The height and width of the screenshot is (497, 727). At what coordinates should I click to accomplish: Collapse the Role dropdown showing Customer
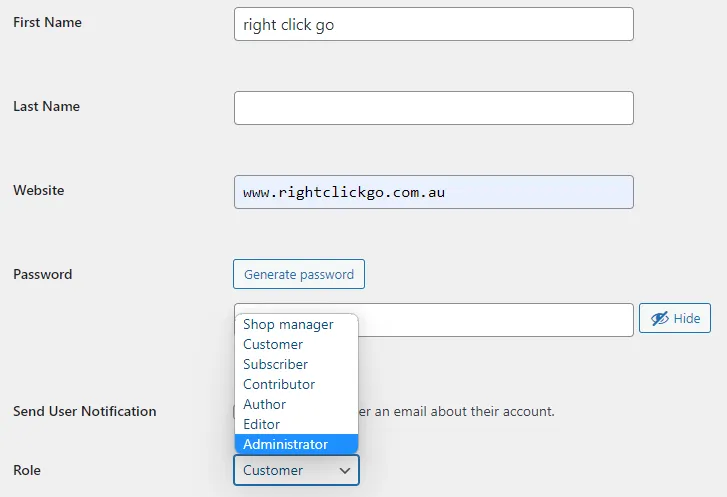click(296, 470)
